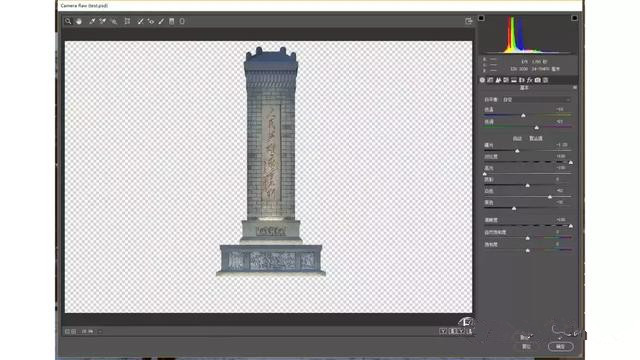The height and width of the screenshot is (360, 640).
Task: Click the Whites value field
Action: 560,191
